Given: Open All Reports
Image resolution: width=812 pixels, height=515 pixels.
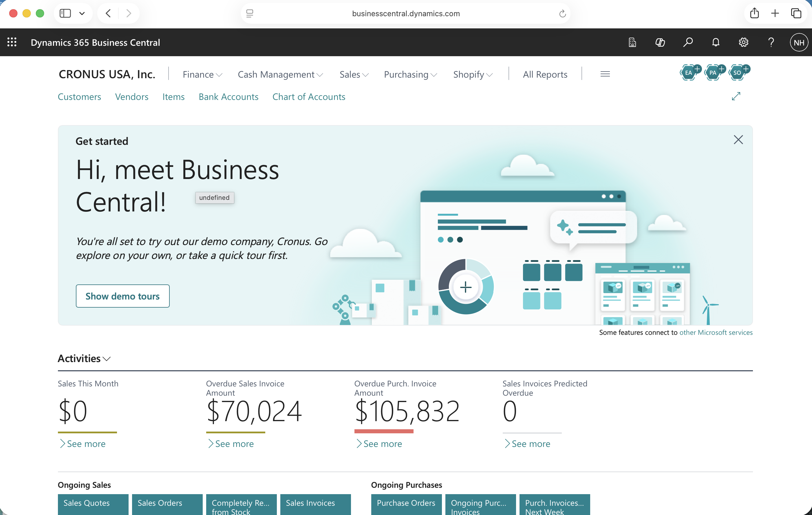Looking at the screenshot, I should pyautogui.click(x=545, y=74).
